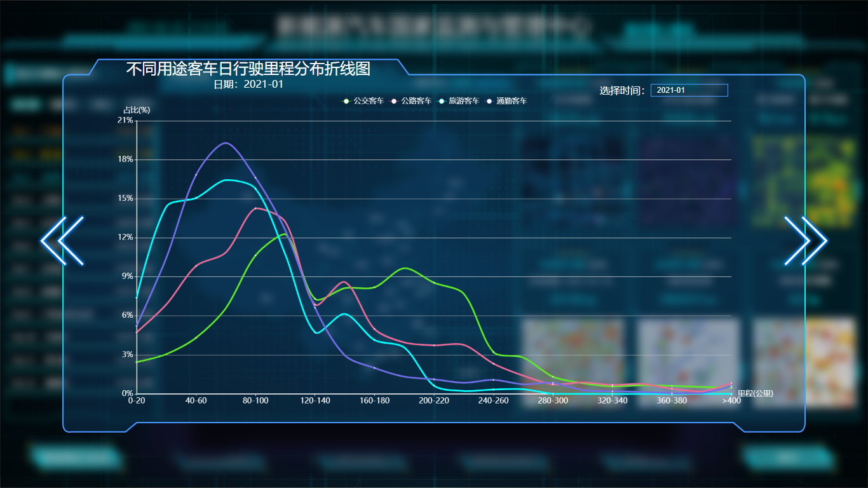Click the 21% y-axis label

tap(125, 120)
